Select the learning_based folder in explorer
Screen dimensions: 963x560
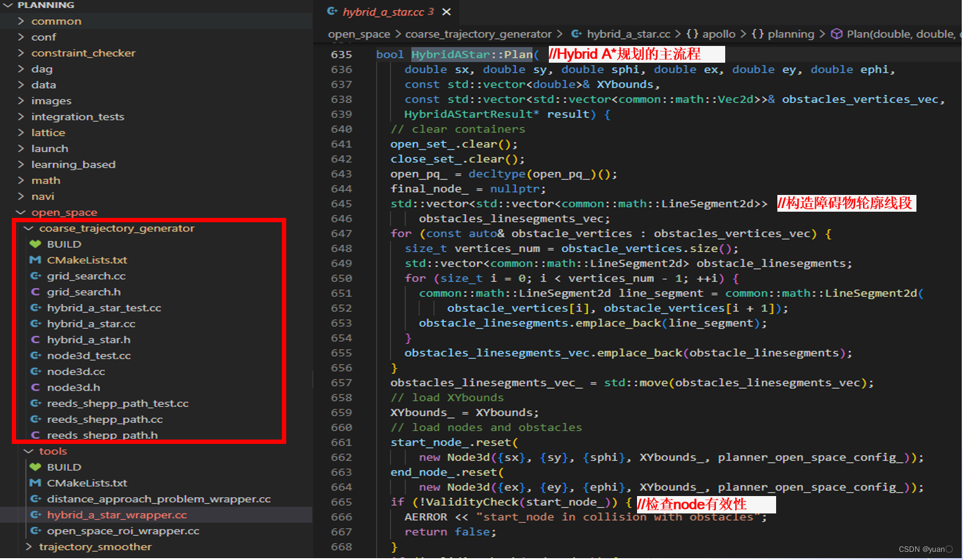tap(73, 165)
